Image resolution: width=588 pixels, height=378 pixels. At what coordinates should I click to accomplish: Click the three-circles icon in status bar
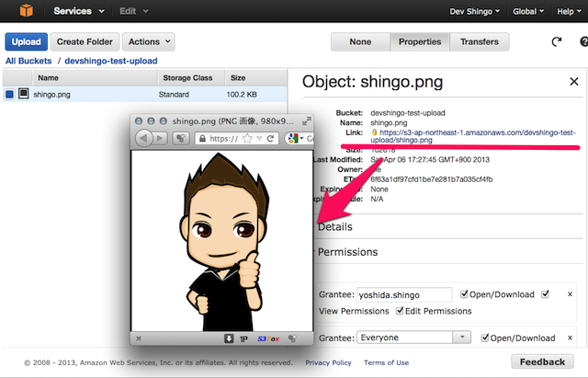[x=292, y=338]
